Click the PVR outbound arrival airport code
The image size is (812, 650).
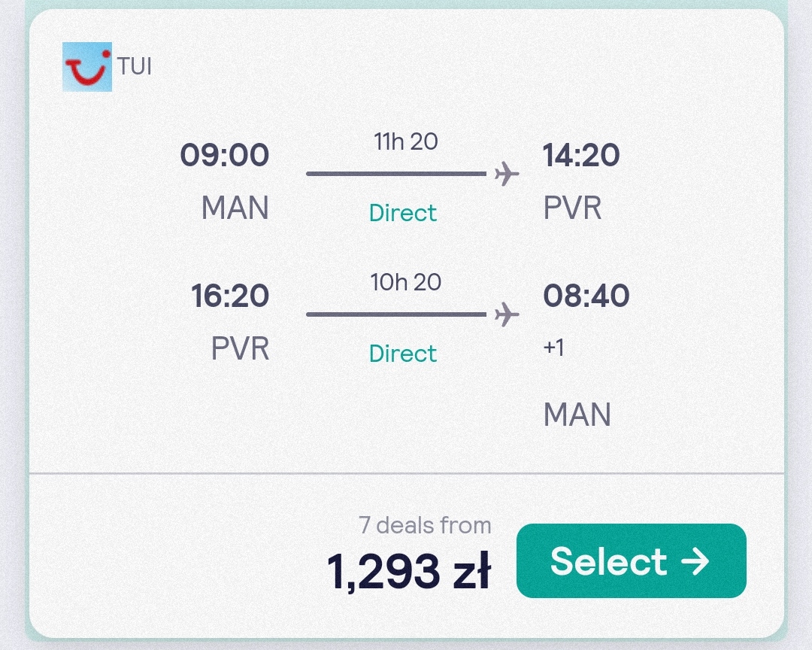tap(572, 208)
